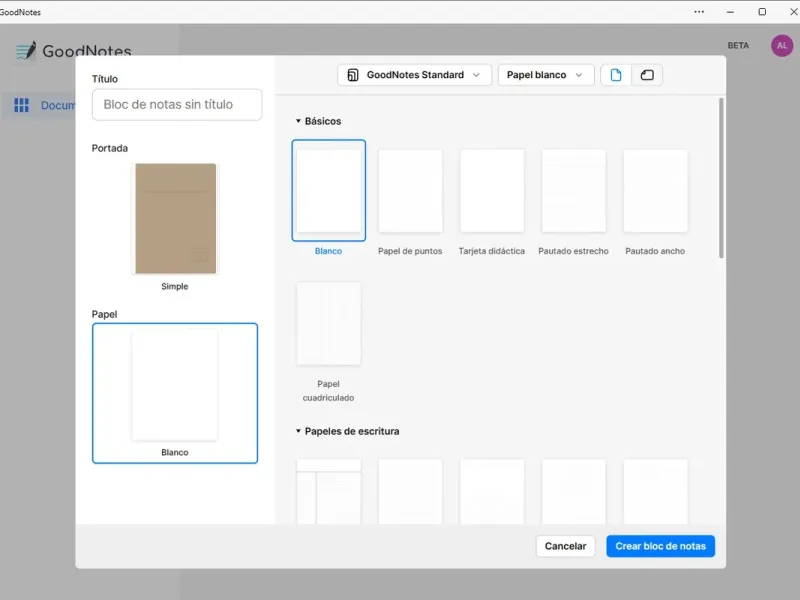Open the AL user avatar
Viewport: 800px width, 600px height.
tap(782, 45)
